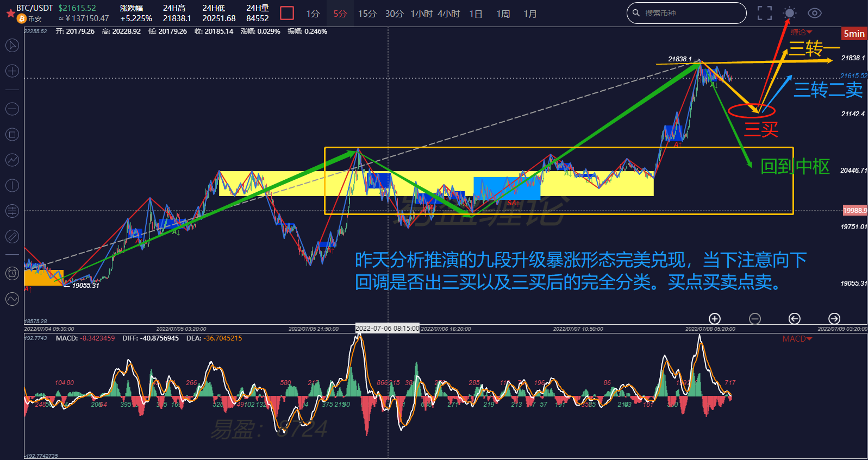
Task: Select the cursor pointer tool in sidebar
Action: pos(12,45)
